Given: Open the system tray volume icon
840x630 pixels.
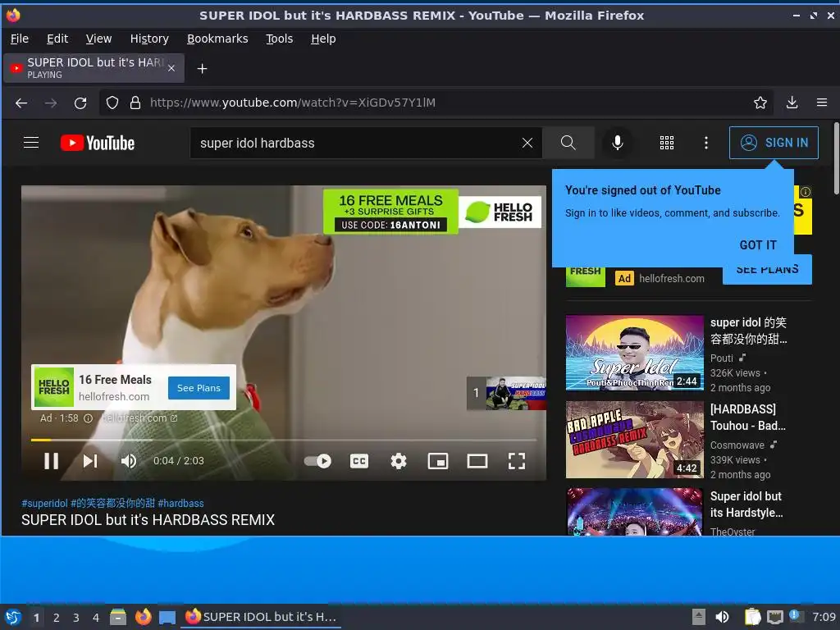Looking at the screenshot, I should 722,617.
